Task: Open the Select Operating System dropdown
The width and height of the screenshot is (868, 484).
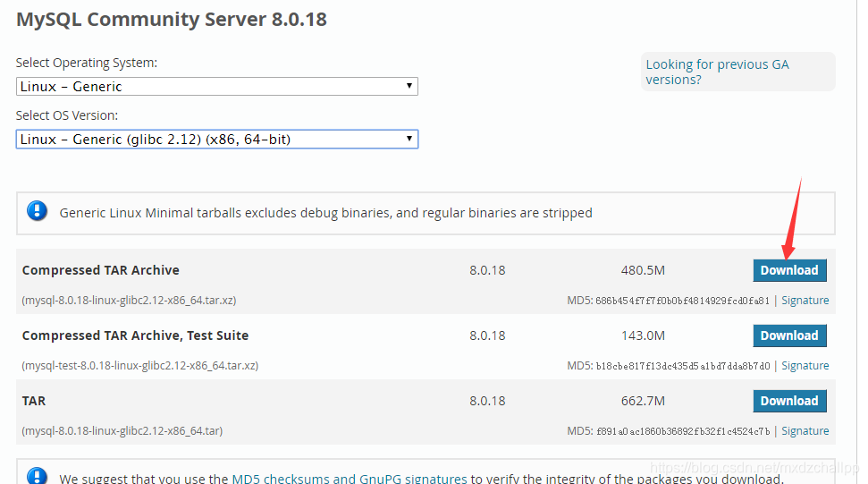Action: click(217, 87)
